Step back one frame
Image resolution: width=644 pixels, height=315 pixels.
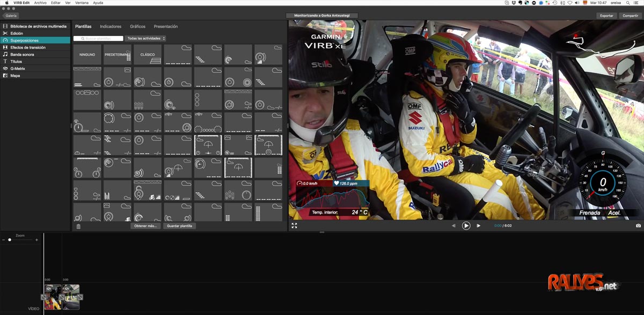[453, 226]
